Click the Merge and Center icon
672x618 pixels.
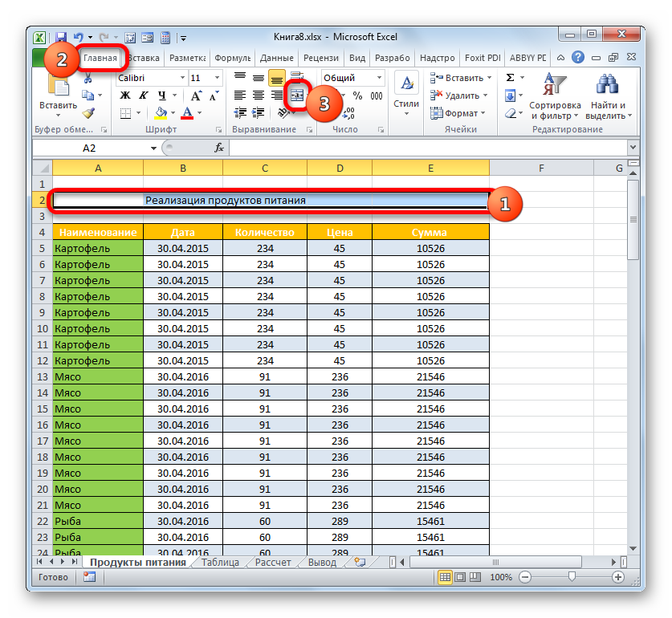297,95
